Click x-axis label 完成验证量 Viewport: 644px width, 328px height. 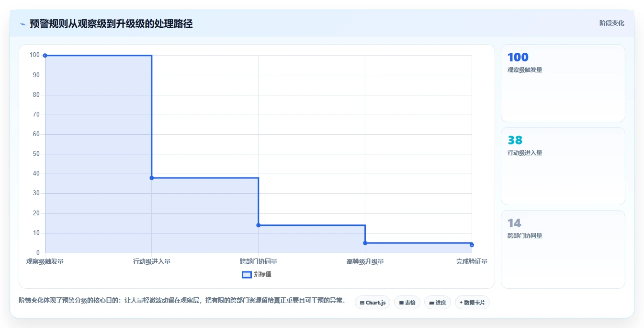pos(472,261)
